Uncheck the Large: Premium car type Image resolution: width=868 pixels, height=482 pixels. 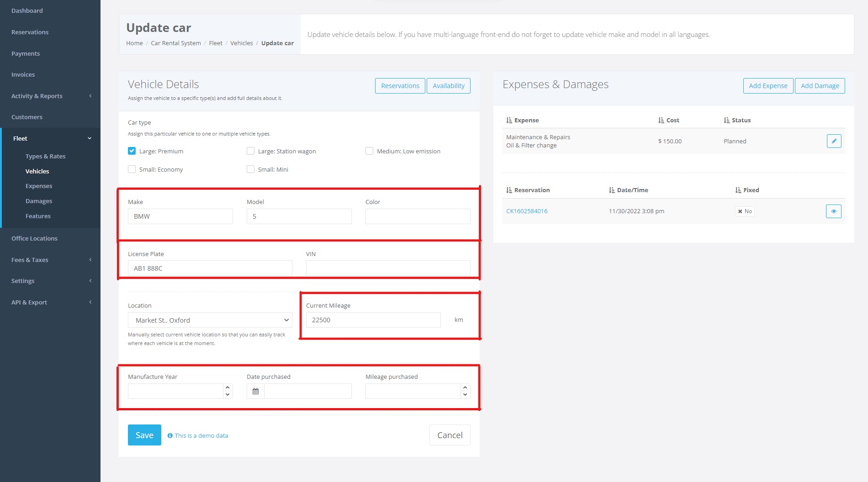tap(132, 151)
